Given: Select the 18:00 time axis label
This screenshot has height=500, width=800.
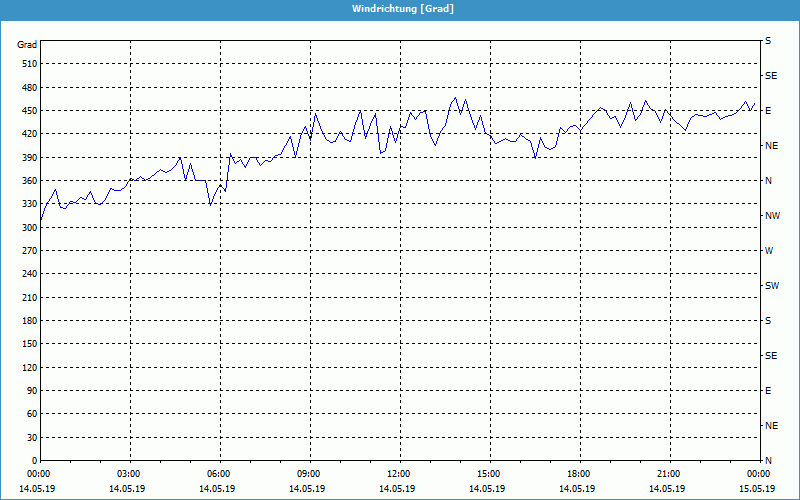Looking at the screenshot, I should (579, 474).
